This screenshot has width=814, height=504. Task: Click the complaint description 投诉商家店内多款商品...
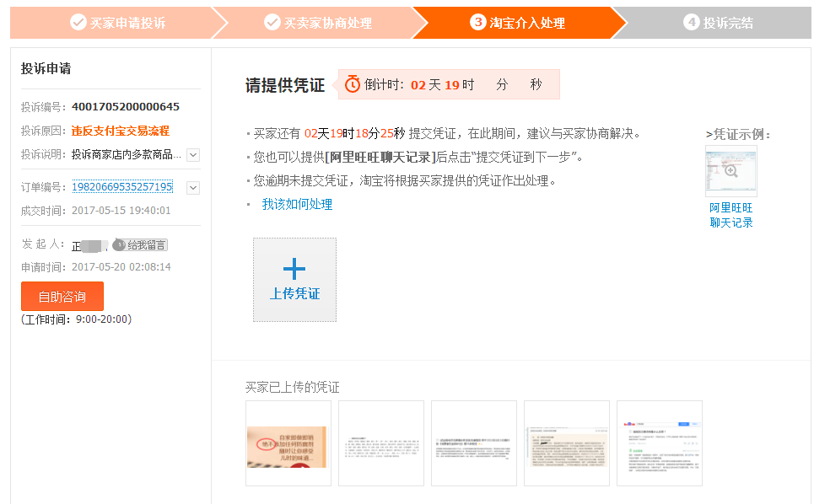[127, 154]
